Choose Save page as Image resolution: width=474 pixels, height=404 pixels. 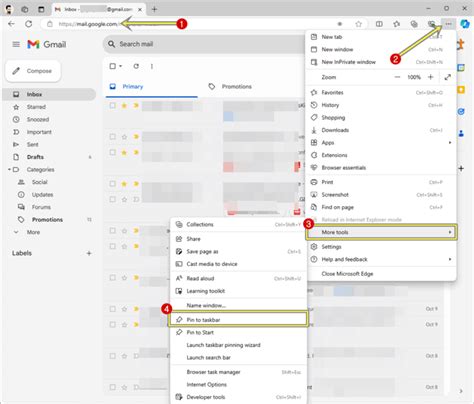click(238, 251)
